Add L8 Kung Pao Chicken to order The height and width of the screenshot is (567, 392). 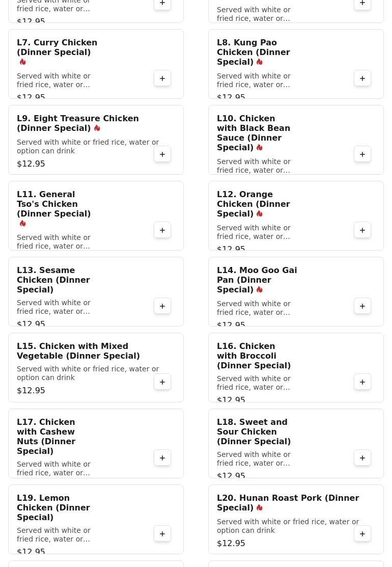pyautogui.click(x=362, y=78)
